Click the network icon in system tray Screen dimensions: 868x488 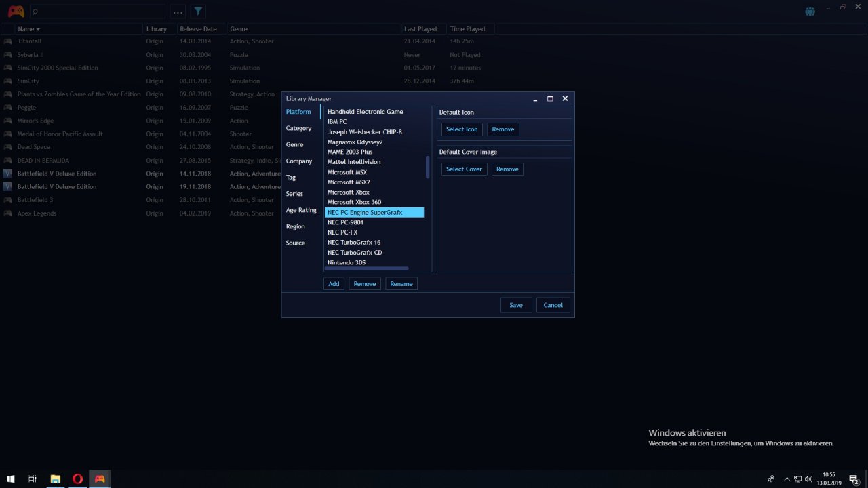click(x=797, y=479)
